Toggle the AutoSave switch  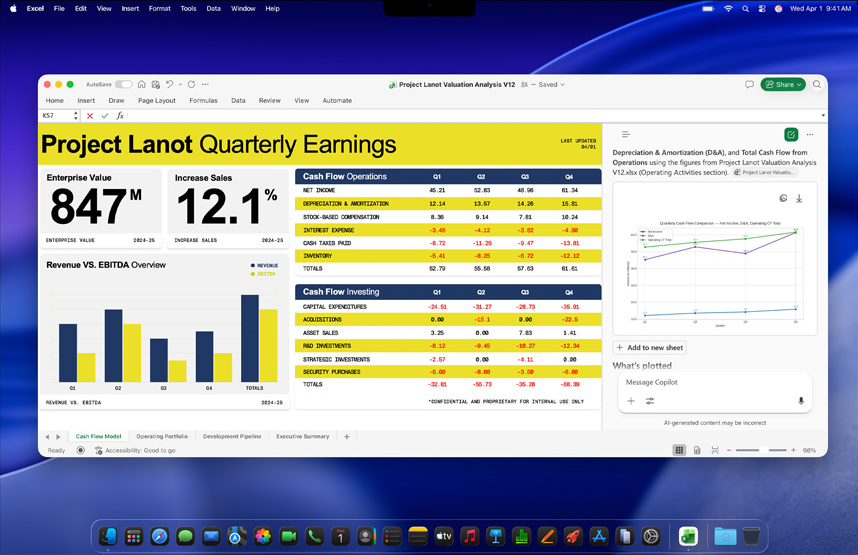coord(123,85)
